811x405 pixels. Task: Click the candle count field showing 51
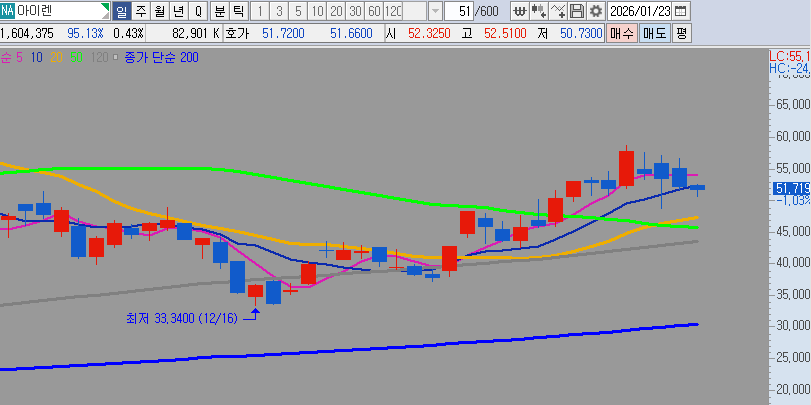[458, 10]
